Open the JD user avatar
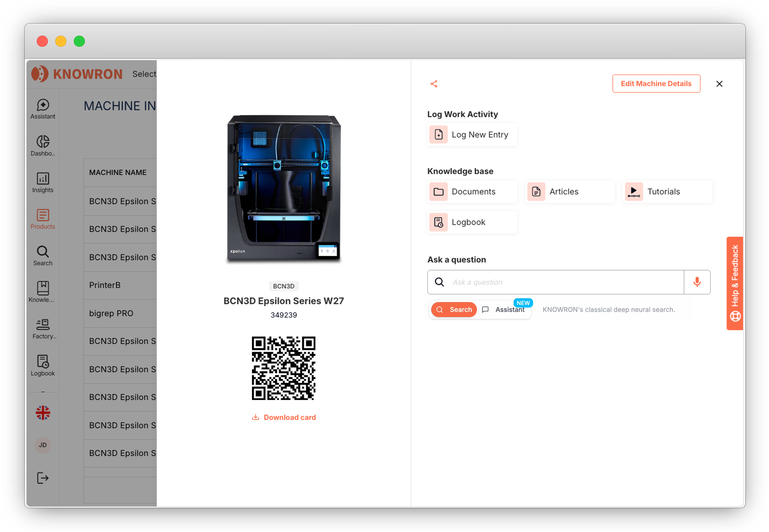Image resolution: width=769 pixels, height=532 pixels. coord(43,445)
